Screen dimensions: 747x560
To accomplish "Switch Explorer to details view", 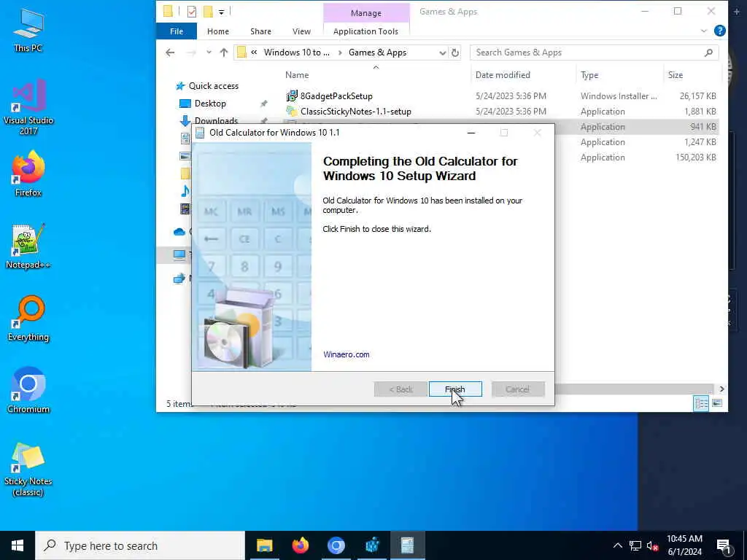I will point(701,403).
